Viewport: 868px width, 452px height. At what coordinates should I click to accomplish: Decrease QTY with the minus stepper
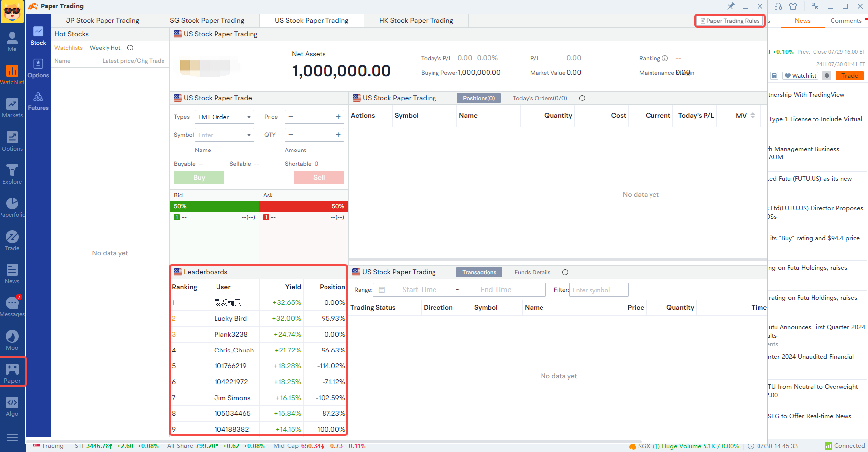coord(291,135)
